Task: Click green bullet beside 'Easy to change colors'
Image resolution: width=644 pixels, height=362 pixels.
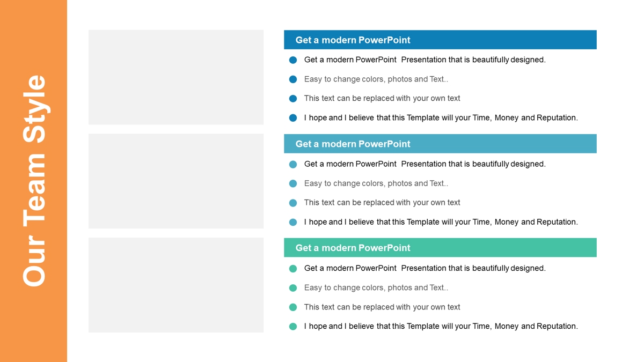Action: (293, 288)
